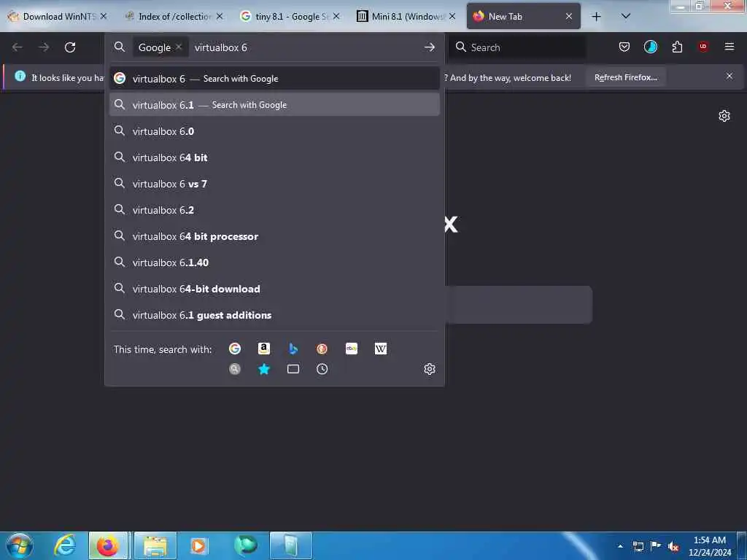Image resolution: width=747 pixels, height=560 pixels.
Task: Choose suggestion 'virtualbox 6.0'
Action: coord(274,131)
